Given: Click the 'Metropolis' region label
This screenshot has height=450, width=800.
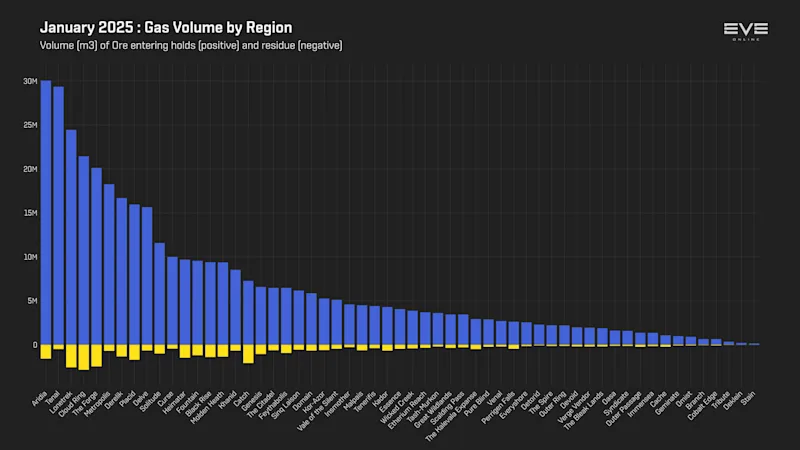Looking at the screenshot, I should click(97, 404).
